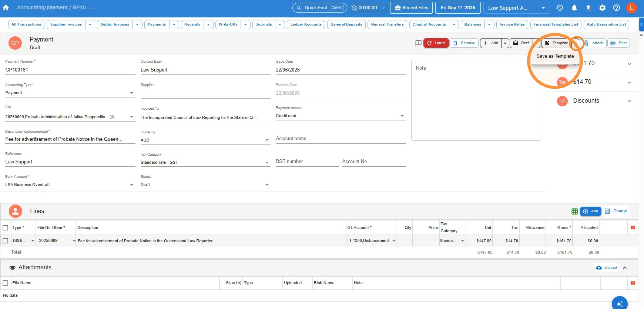Open the Law Support A... firm selector
The image size is (644, 309).
[516, 8]
